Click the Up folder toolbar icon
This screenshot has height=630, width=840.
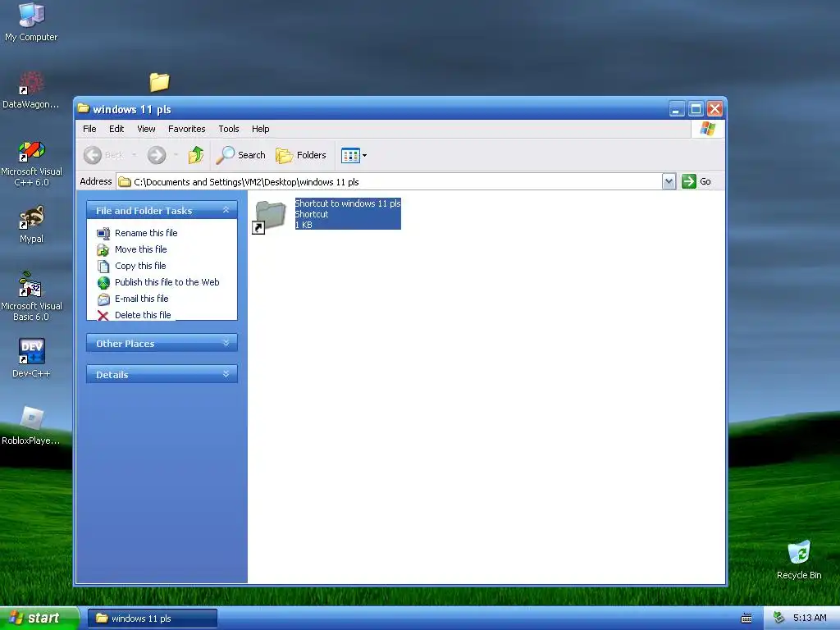click(196, 155)
